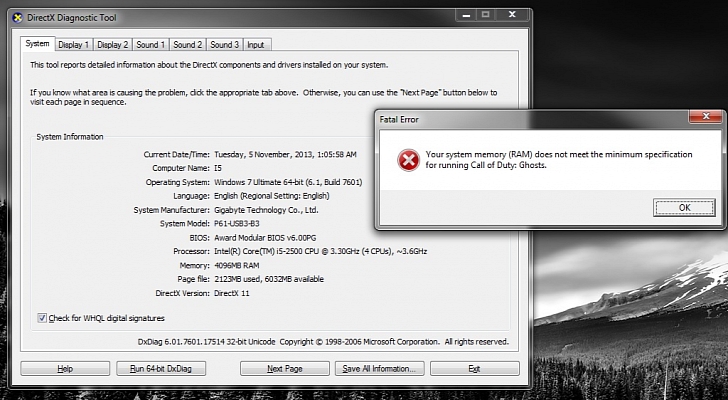Select the Display 2 tab
Viewport: 728px width, 400px height.
pos(113,45)
